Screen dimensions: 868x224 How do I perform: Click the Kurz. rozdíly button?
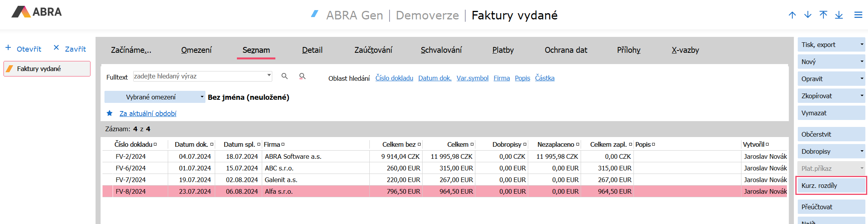(831, 186)
